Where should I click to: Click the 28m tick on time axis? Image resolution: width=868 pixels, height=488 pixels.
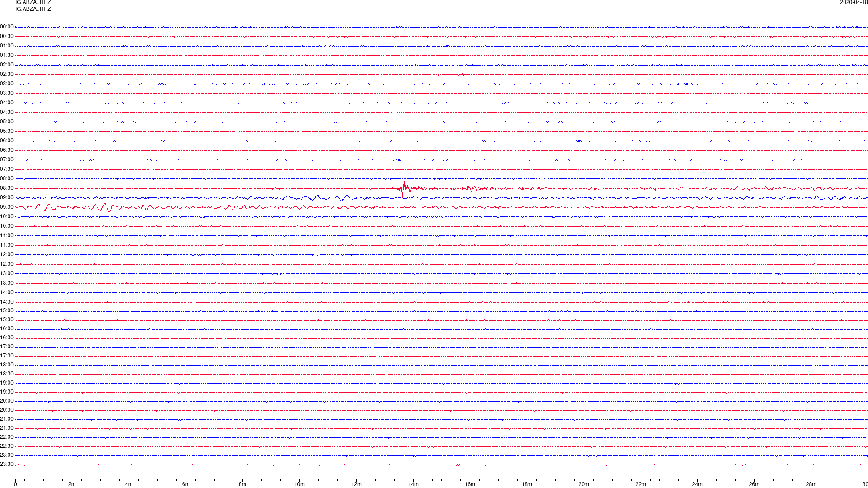pos(811,484)
